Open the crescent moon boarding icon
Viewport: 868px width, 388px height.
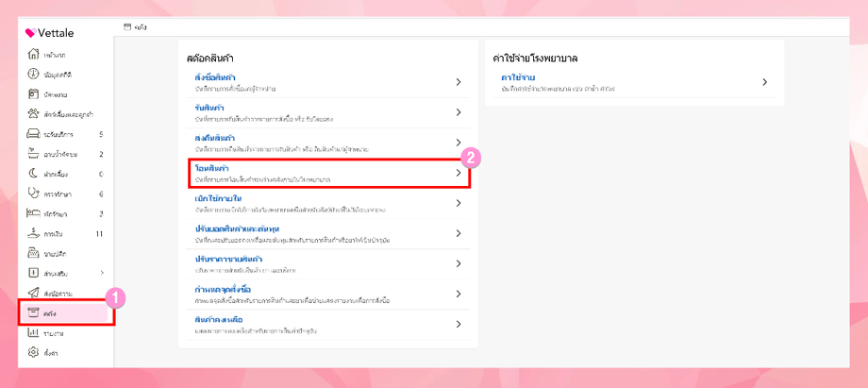pyautogui.click(x=33, y=174)
